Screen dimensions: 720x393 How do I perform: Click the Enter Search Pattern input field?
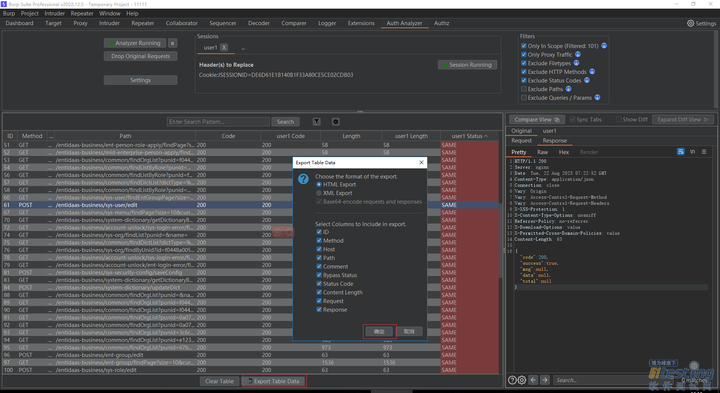pyautogui.click(x=218, y=122)
